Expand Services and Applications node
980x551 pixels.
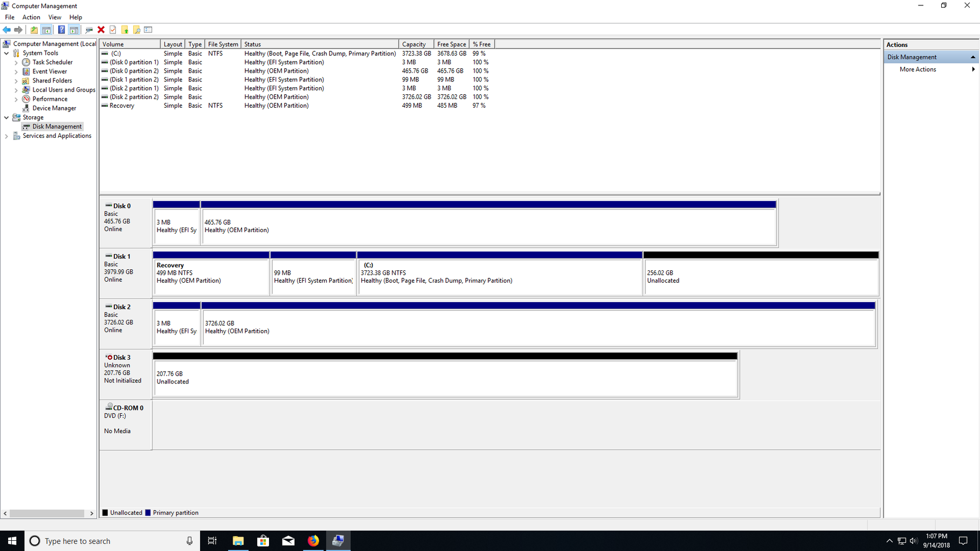click(x=6, y=136)
